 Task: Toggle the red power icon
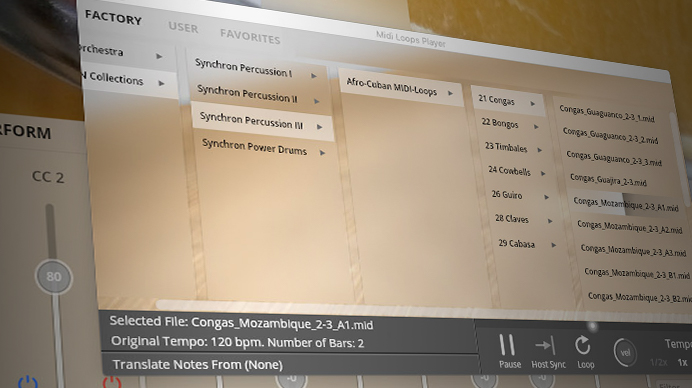point(112,382)
